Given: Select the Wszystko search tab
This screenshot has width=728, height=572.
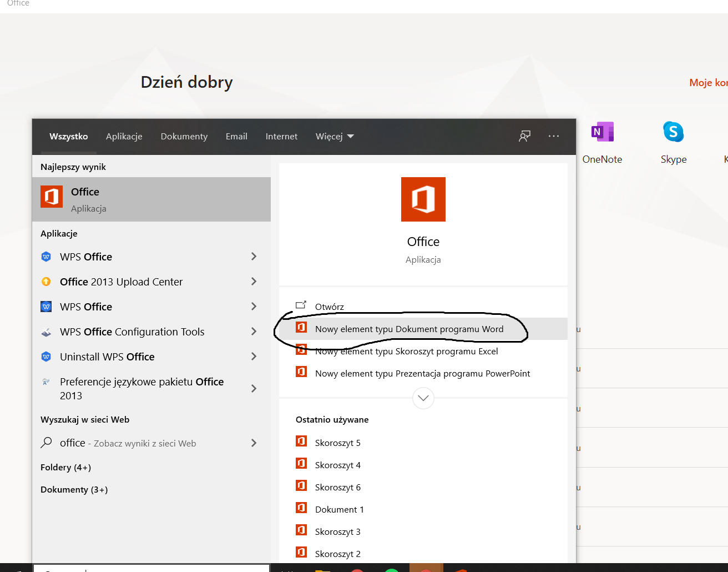Looking at the screenshot, I should coord(69,136).
